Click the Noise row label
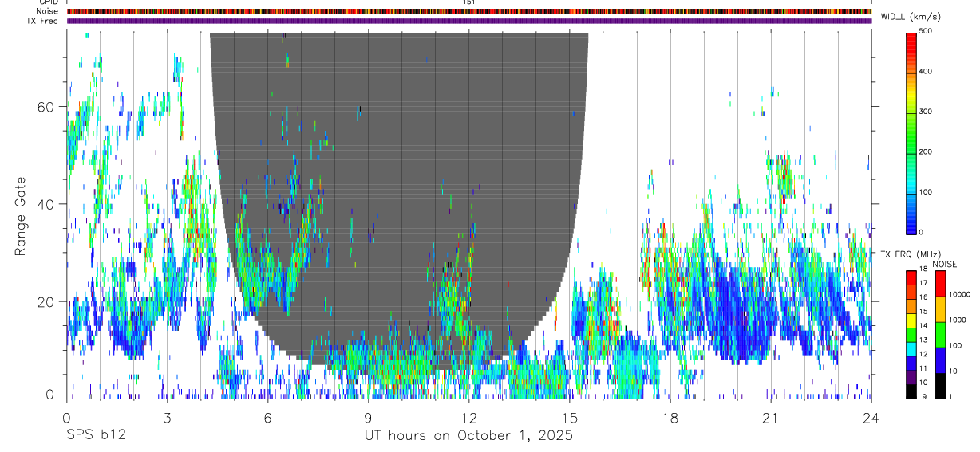The height and width of the screenshot is (452, 980). coord(48,11)
